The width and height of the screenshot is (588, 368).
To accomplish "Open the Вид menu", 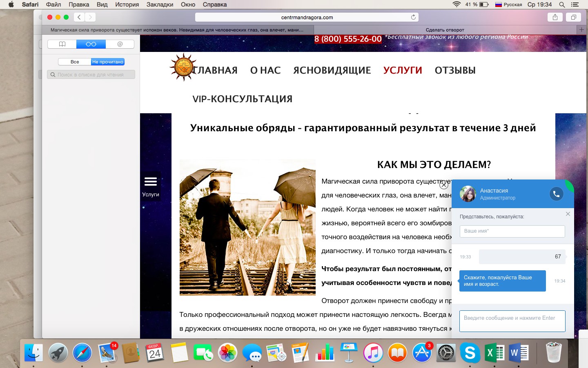I will [102, 4].
